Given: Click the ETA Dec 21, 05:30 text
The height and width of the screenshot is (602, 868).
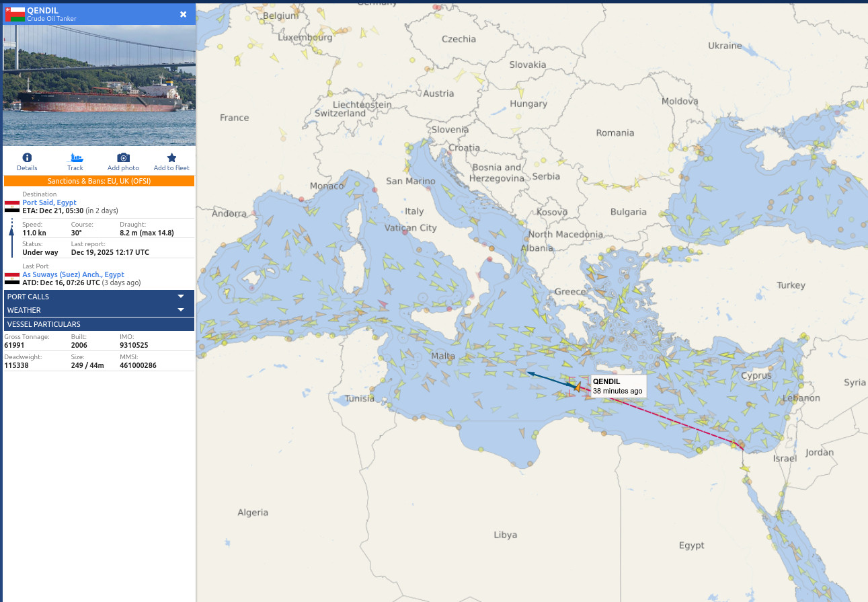Looking at the screenshot, I should pos(53,211).
